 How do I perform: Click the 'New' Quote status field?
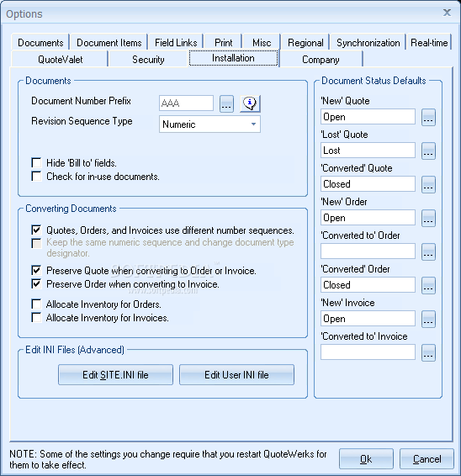(x=368, y=117)
